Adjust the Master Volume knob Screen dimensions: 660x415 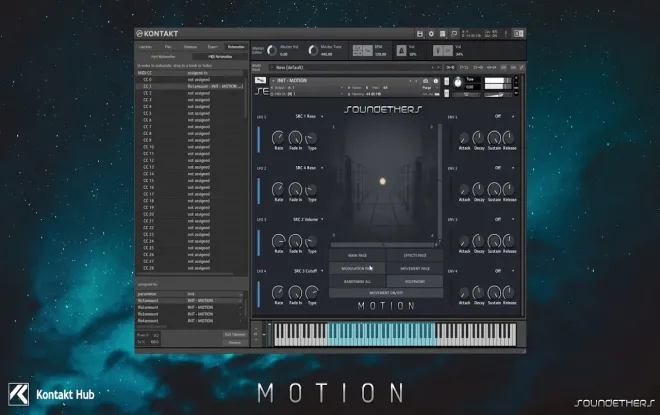point(272,51)
